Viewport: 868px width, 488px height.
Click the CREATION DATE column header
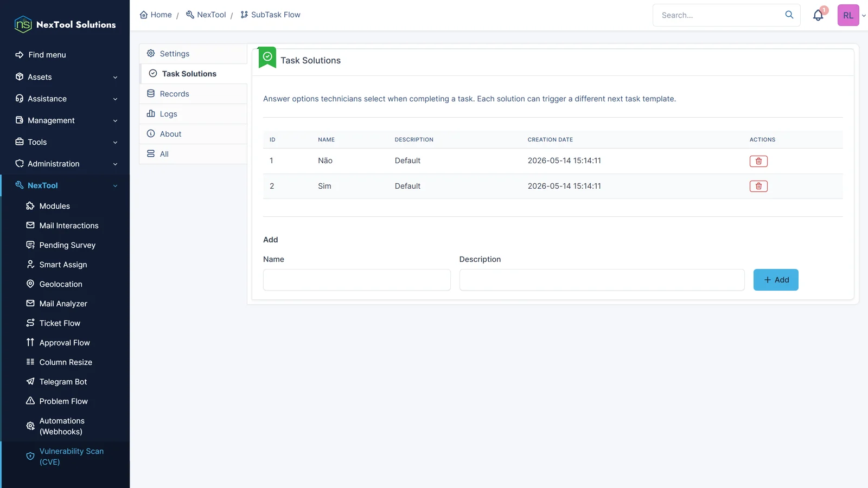tap(550, 140)
